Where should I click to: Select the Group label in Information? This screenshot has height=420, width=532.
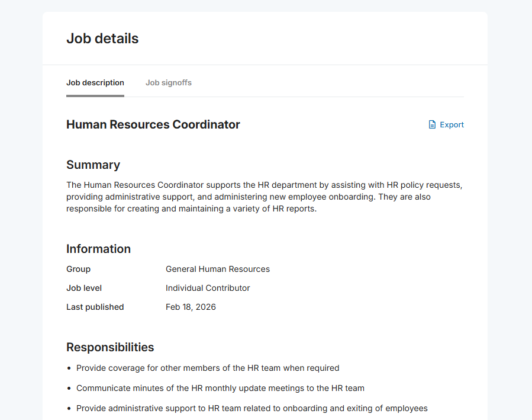click(78, 269)
